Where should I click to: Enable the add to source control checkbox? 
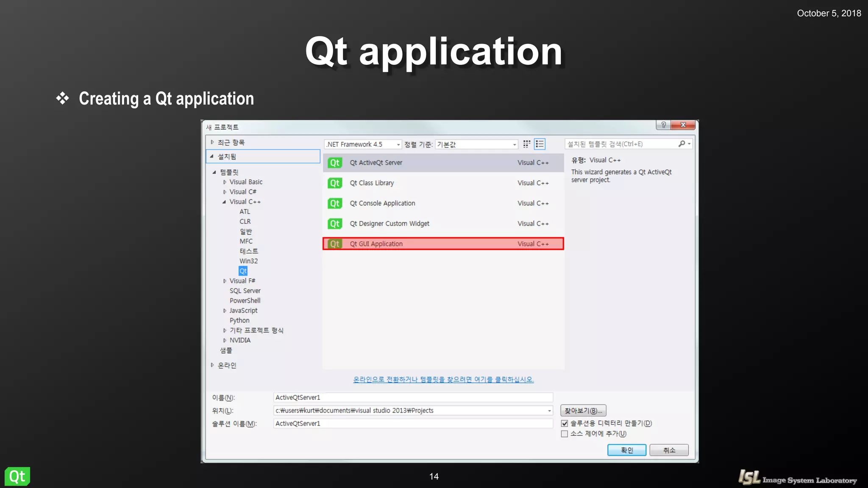click(565, 434)
